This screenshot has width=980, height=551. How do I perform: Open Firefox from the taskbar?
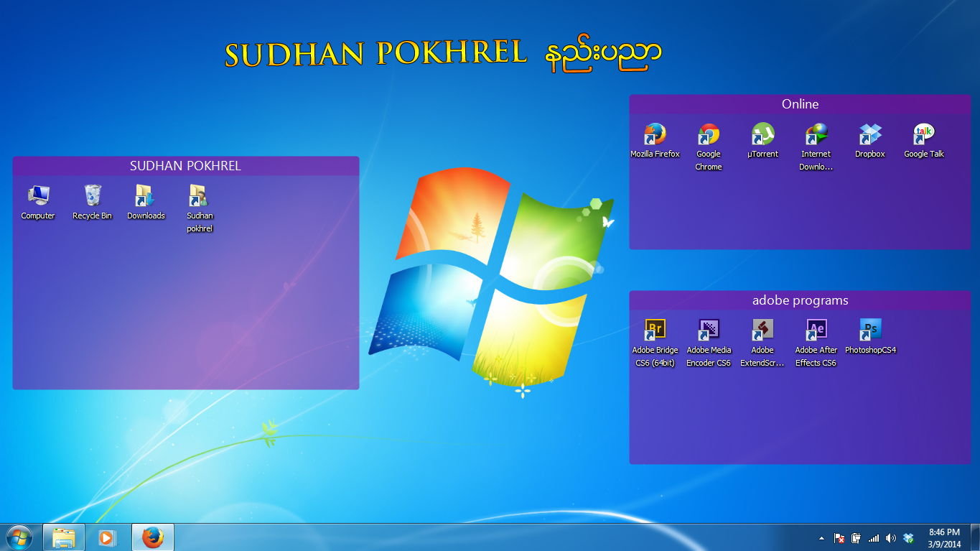[x=152, y=537]
